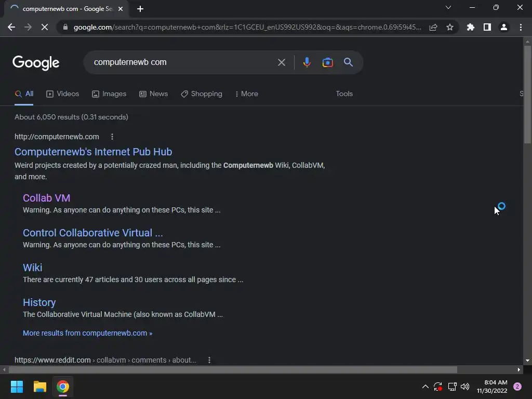The height and width of the screenshot is (399, 532).
Task: Open a new browser tab
Action: tap(140, 9)
